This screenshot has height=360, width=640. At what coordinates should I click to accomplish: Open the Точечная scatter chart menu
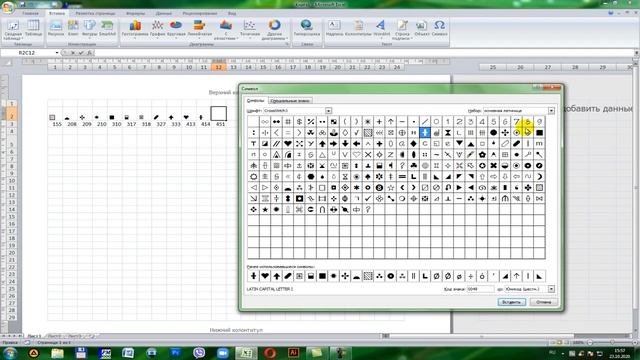tap(250, 29)
